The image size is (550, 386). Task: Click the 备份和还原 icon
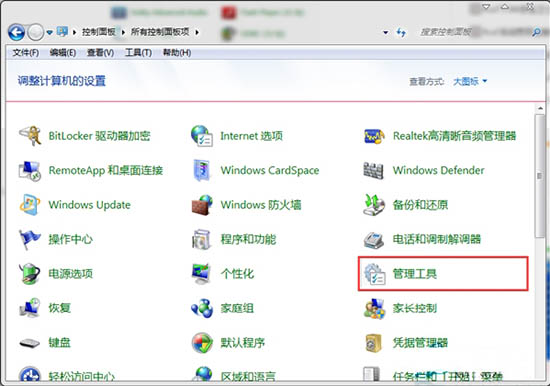374,205
